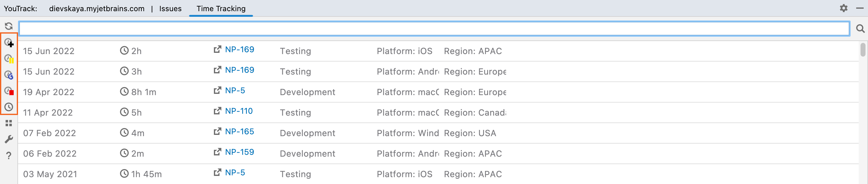The height and width of the screenshot is (184, 868).
Task: Click the refresh icon in the sidebar
Action: pos(9,26)
